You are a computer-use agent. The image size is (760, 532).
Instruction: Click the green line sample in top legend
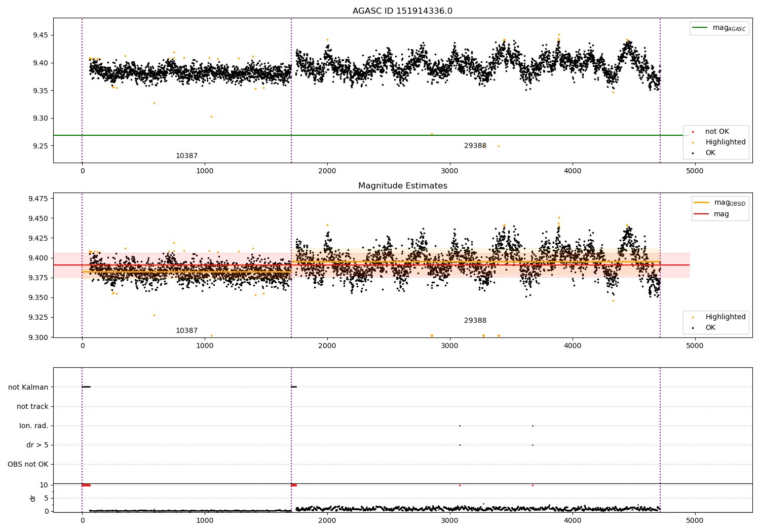700,28
